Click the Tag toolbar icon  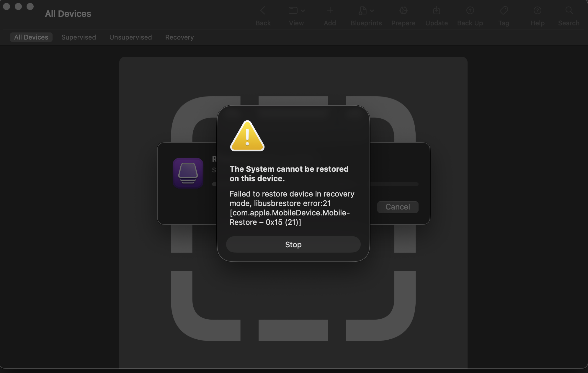504,11
